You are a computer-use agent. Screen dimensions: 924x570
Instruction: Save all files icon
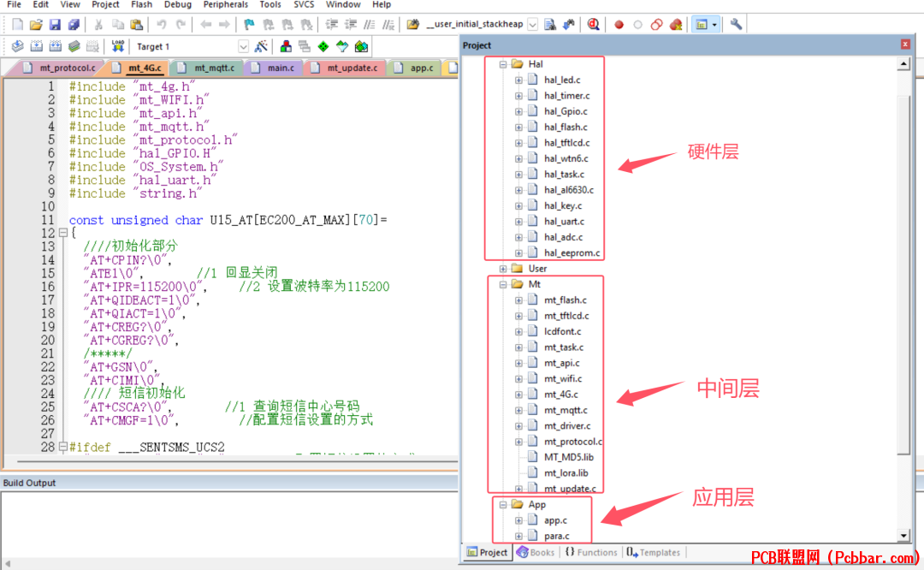74,24
